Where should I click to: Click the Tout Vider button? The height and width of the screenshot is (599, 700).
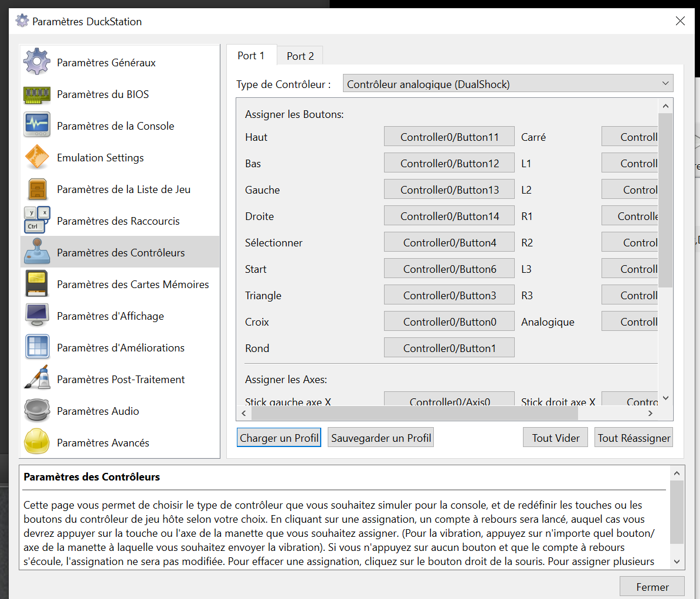555,438
